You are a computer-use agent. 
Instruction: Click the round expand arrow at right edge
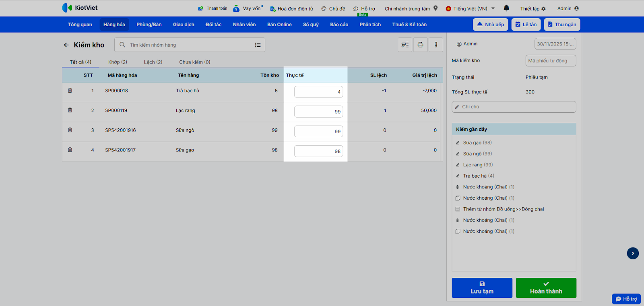(x=633, y=253)
